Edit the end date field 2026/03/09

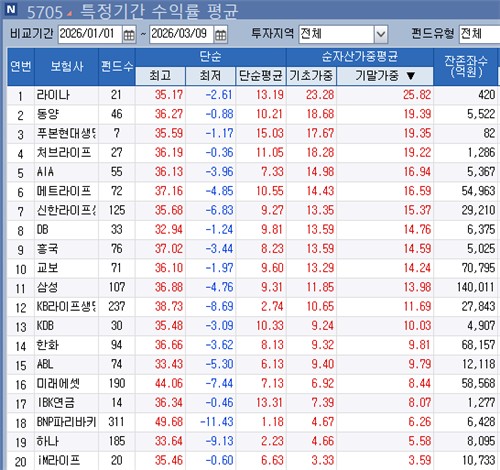point(181,34)
